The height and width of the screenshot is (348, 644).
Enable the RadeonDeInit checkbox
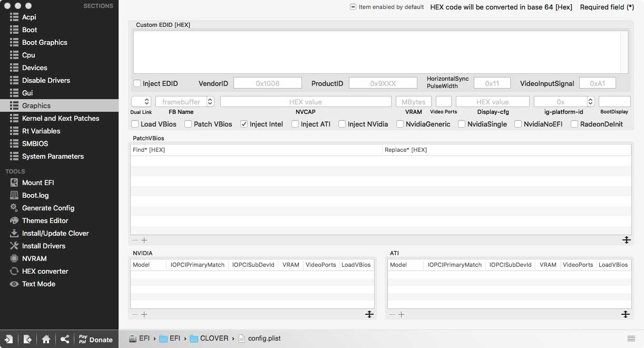[574, 124]
